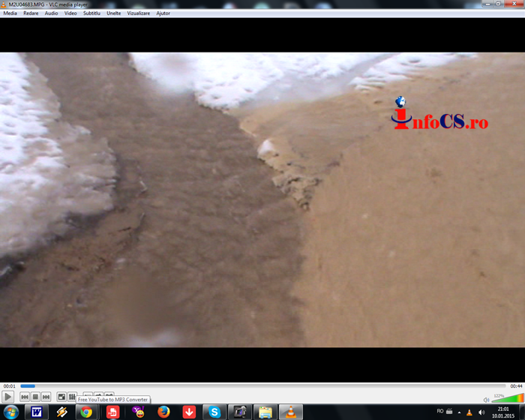Toggle fullscreen video mode button
This screenshot has width=525, height=420.
pyautogui.click(x=61, y=397)
